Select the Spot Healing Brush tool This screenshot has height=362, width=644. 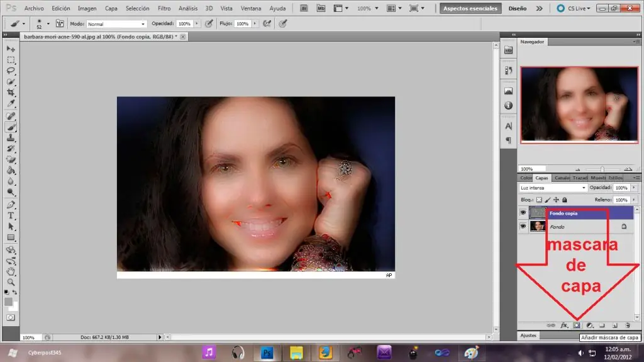coord(11,116)
